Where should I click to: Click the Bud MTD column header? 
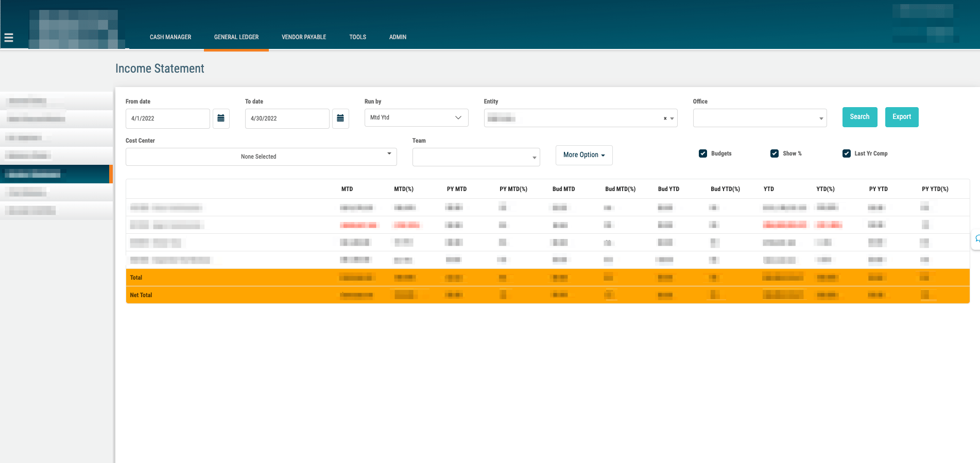pyautogui.click(x=563, y=189)
